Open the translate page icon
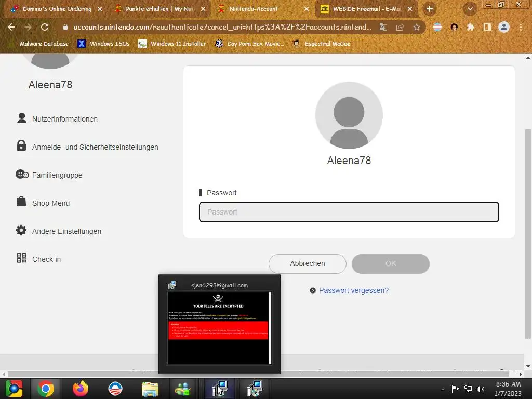 383,27
